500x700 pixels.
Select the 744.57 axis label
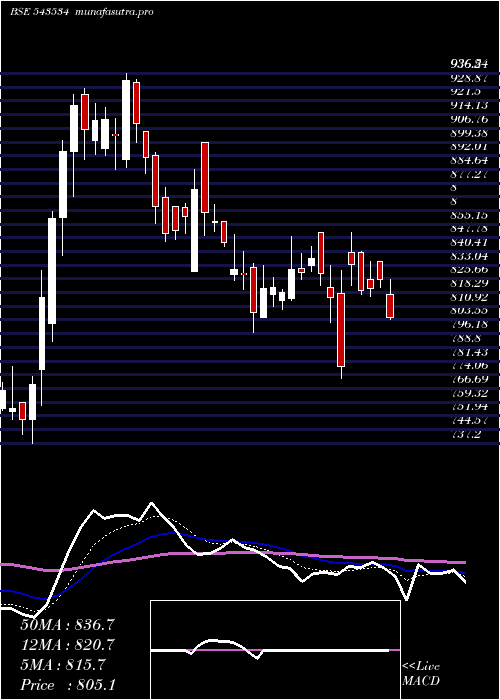coord(468,420)
